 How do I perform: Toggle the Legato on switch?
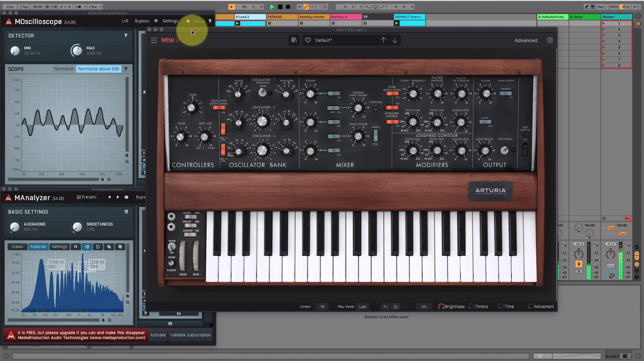pyautogui.click(x=190, y=235)
